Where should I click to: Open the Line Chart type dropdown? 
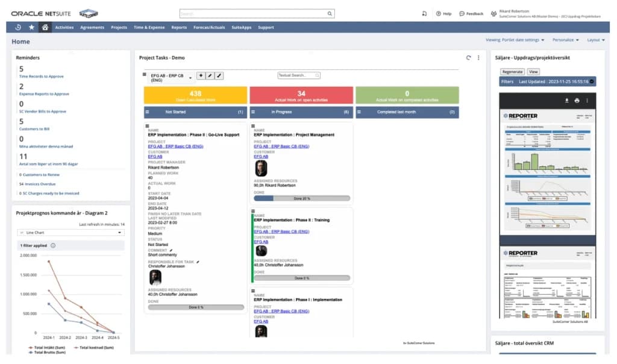(x=71, y=233)
